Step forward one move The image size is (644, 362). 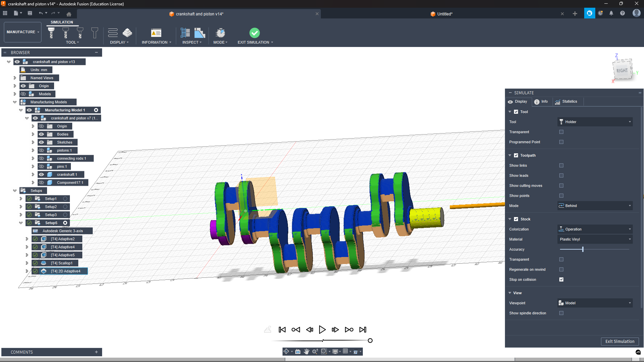(x=335, y=330)
